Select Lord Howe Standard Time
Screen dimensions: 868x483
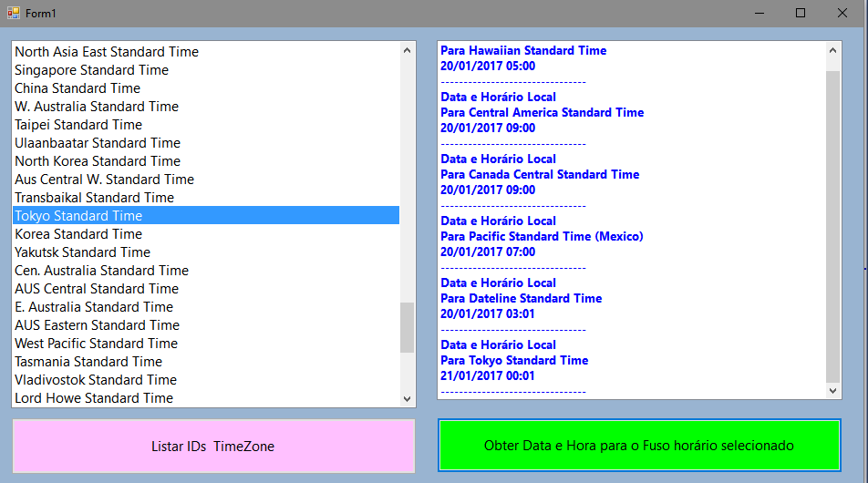click(206, 398)
